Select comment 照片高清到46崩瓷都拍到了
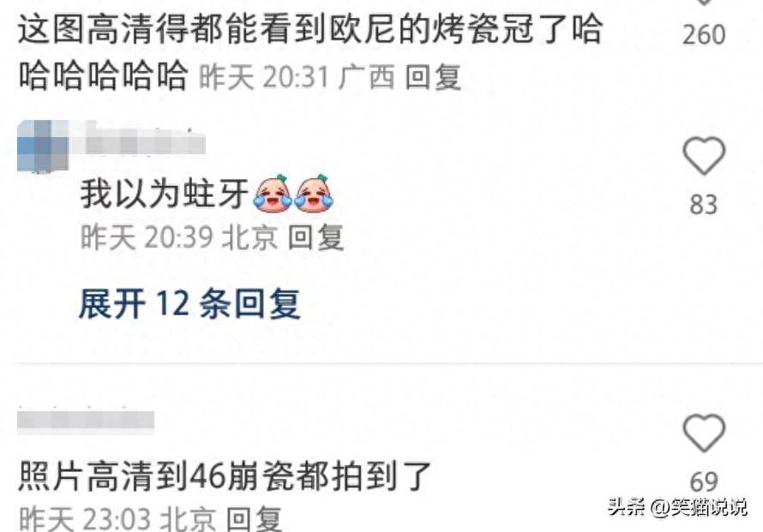The height and width of the screenshot is (532, 763). click(x=225, y=476)
